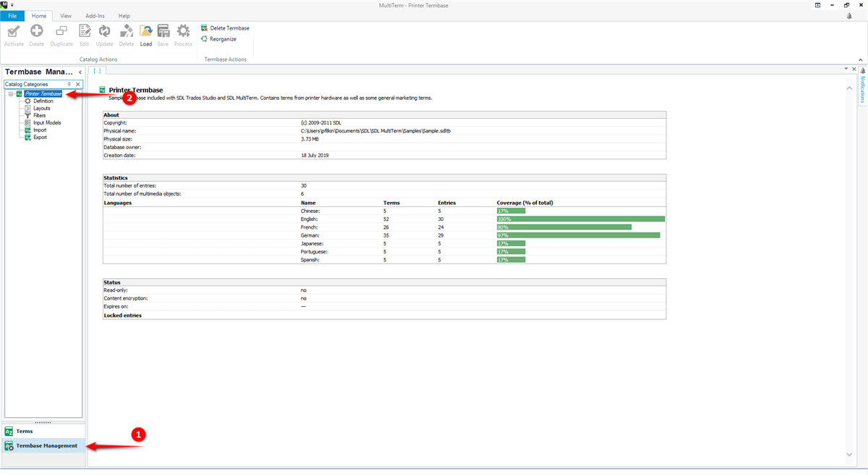
Task: Collapse the Termbase Management pane chevron
Action: (80, 72)
